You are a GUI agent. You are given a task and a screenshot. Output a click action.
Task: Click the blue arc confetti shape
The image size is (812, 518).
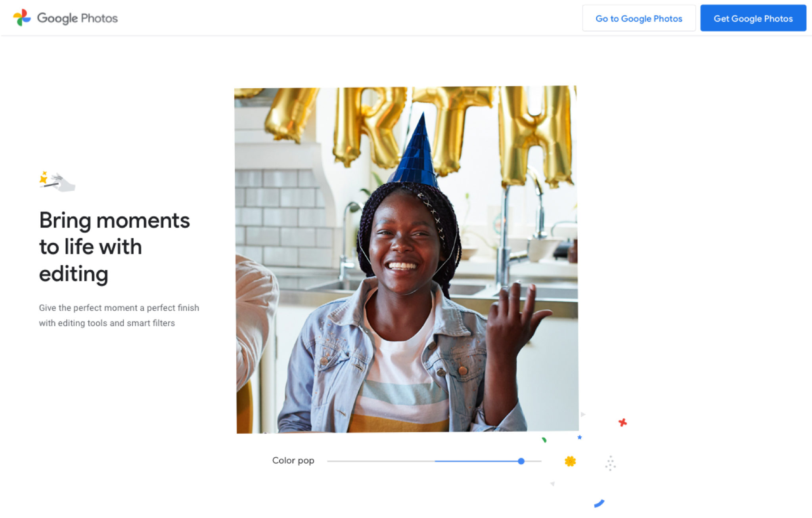599,503
